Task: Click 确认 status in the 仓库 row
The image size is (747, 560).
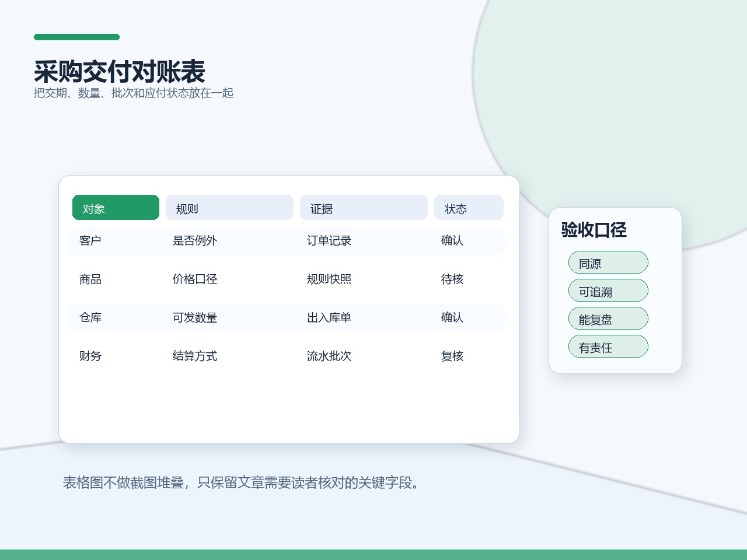Action: (452, 318)
